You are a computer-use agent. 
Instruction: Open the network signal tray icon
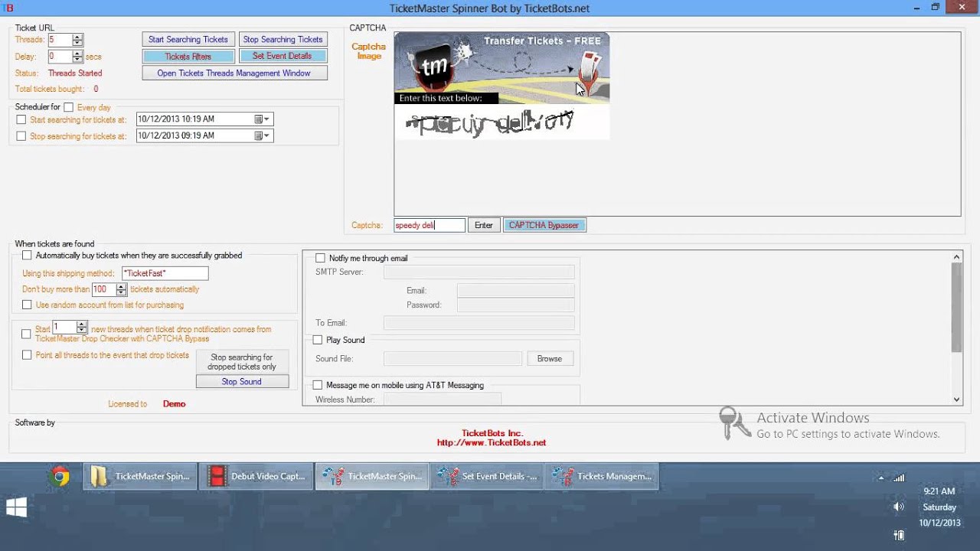[x=899, y=478]
